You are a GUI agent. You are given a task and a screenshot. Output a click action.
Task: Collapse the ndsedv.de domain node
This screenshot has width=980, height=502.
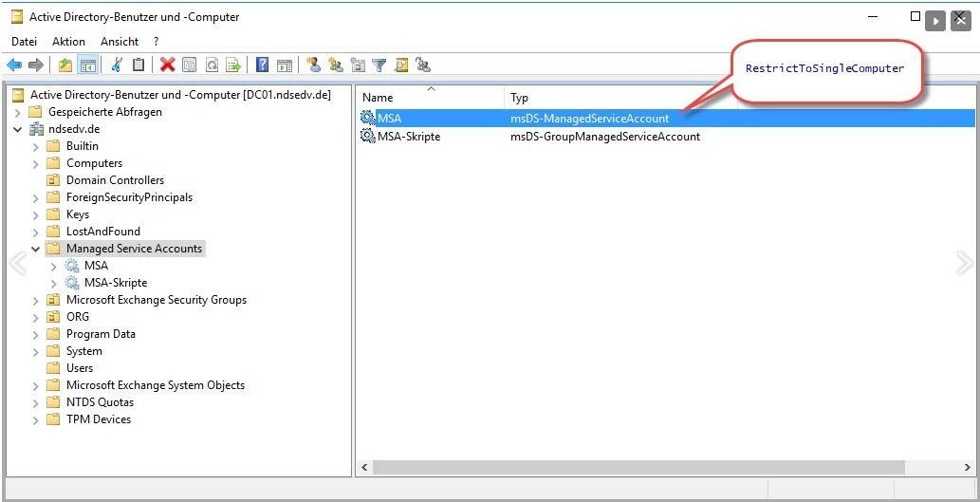[18, 129]
